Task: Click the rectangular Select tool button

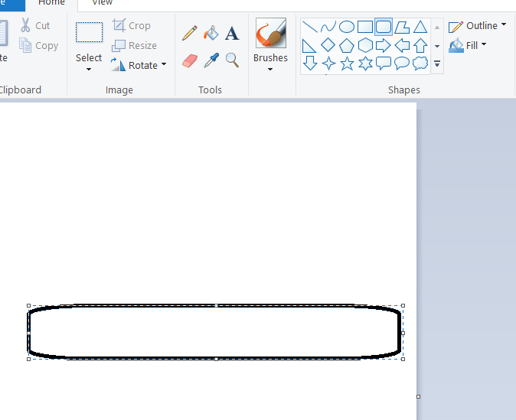Action: 89,32
